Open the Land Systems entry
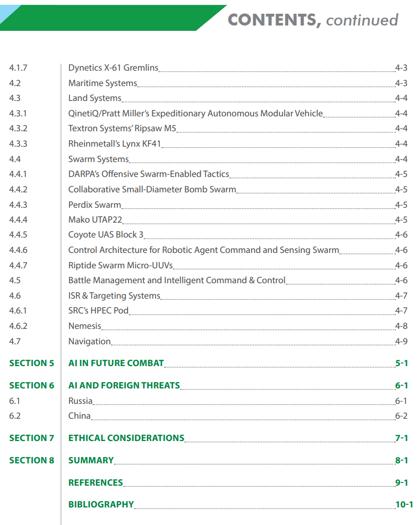 click(95, 98)
